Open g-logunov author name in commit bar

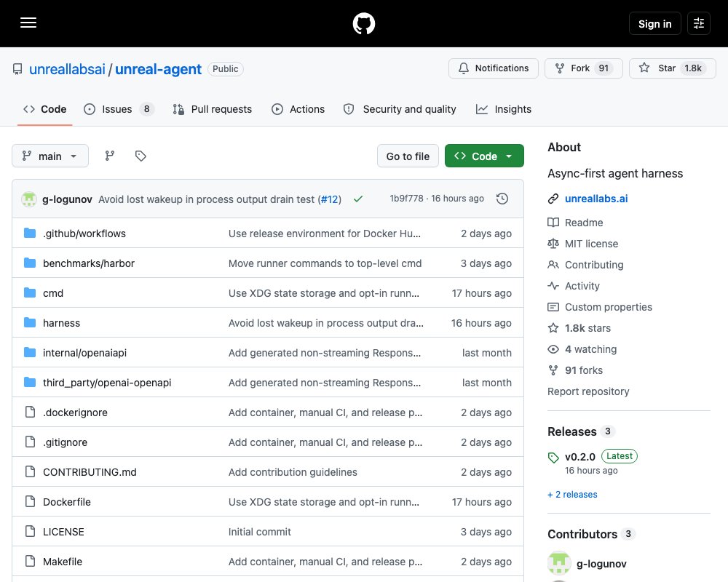67,199
